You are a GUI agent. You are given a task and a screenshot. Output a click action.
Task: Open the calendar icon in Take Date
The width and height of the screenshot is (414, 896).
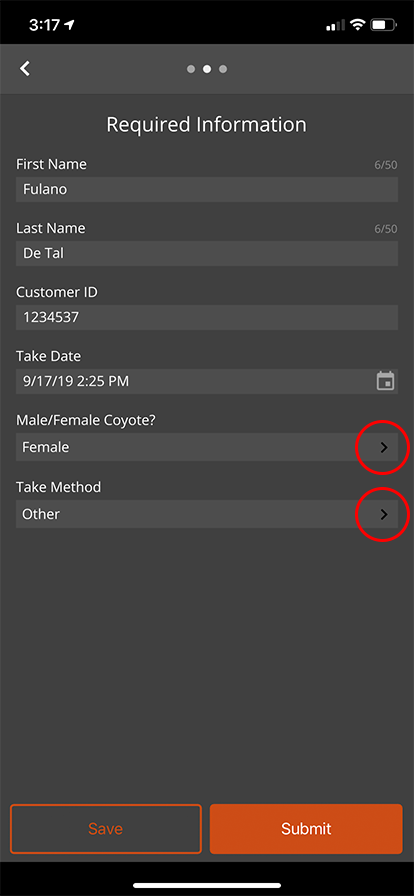[x=385, y=381]
